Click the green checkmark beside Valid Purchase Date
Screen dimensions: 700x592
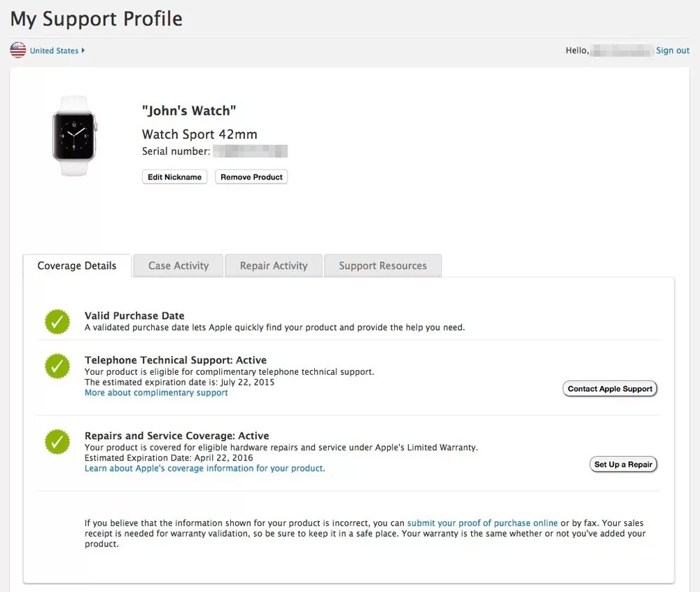coord(57,322)
